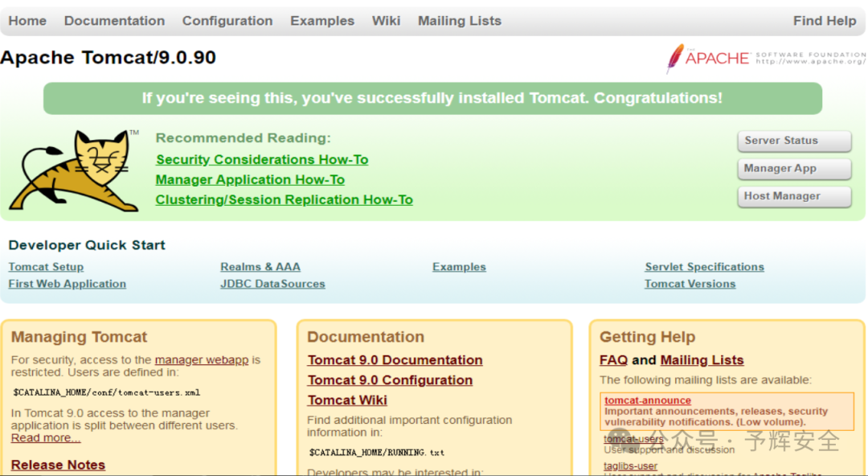Image resolution: width=868 pixels, height=476 pixels.
Task: Open the Realms & AAA link
Action: pyautogui.click(x=260, y=267)
